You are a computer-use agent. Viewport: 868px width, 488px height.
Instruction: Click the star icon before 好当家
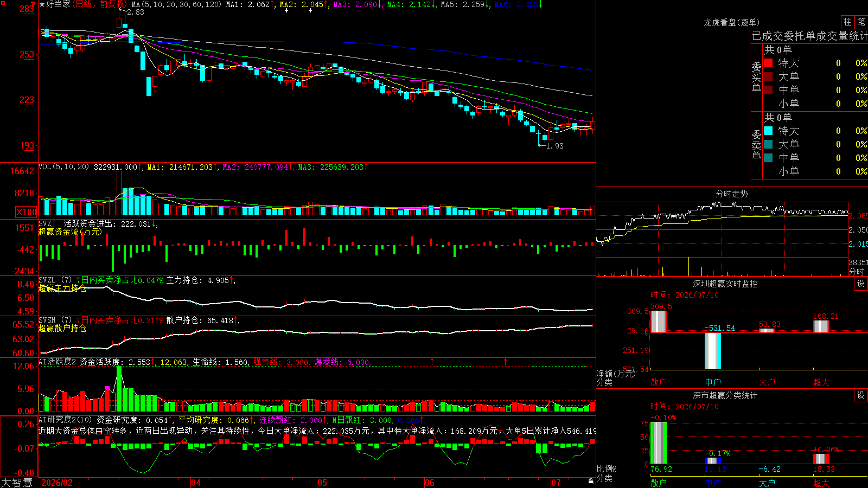pyautogui.click(x=42, y=4)
